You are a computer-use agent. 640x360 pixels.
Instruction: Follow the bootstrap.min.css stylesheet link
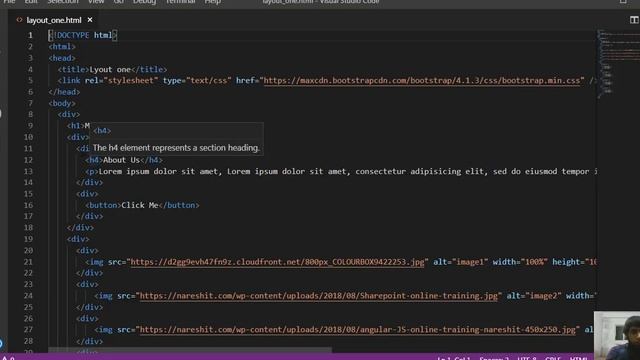click(422, 80)
